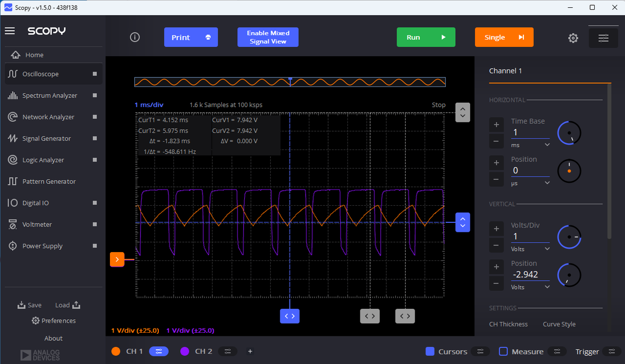Viewport: 625px width, 364px height.
Task: Click the Spectrum Analyzer sidebar icon
Action: click(13, 95)
